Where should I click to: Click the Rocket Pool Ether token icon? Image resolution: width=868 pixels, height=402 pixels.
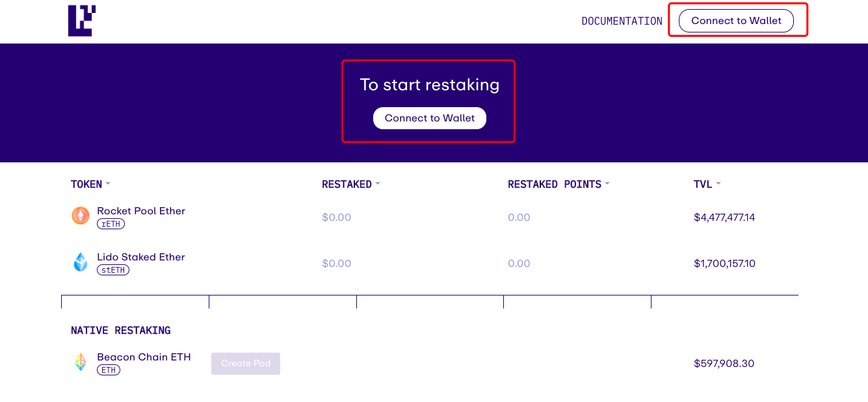pos(81,216)
